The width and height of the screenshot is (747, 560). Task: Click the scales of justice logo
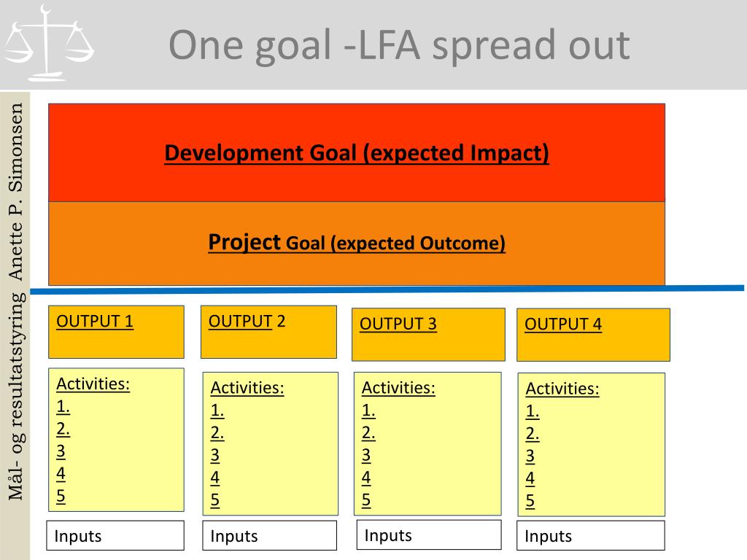(x=49, y=43)
